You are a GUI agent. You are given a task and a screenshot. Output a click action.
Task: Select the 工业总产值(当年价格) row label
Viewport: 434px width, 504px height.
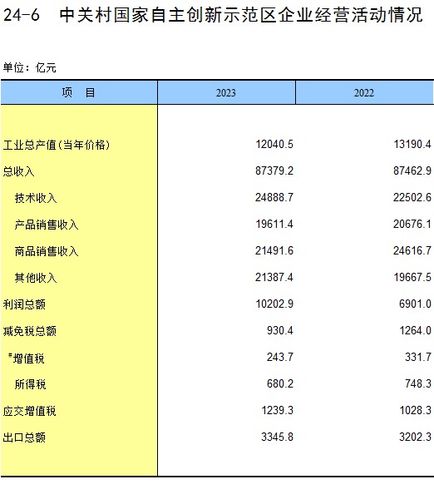tap(57, 145)
